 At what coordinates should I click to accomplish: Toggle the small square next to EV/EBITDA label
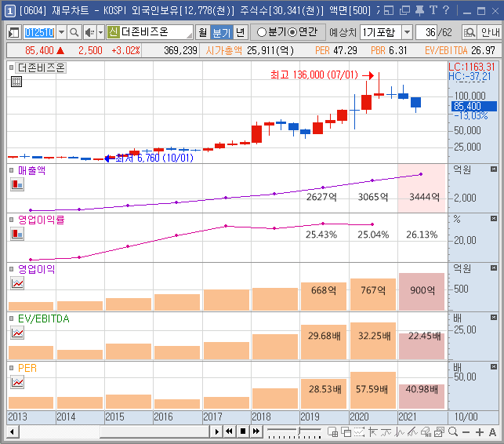pyautogui.click(x=12, y=318)
